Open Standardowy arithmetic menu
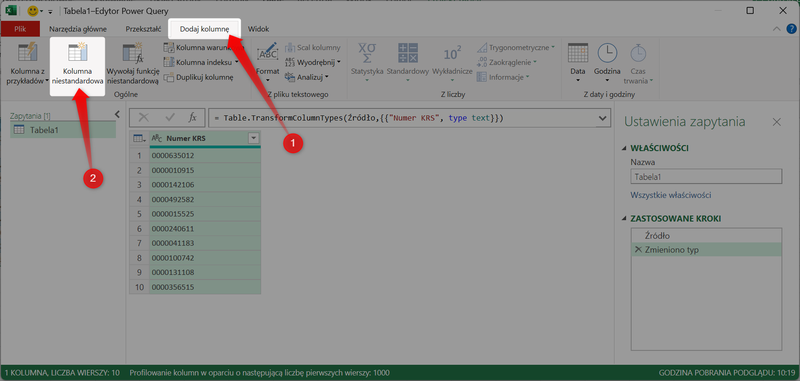Image resolution: width=800 pixels, height=381 pixels. [408, 62]
